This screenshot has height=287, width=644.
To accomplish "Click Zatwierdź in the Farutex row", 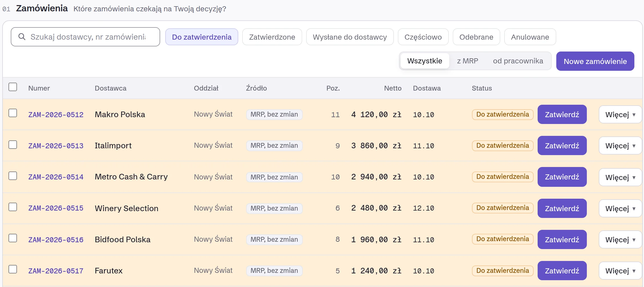I will click(x=562, y=271).
